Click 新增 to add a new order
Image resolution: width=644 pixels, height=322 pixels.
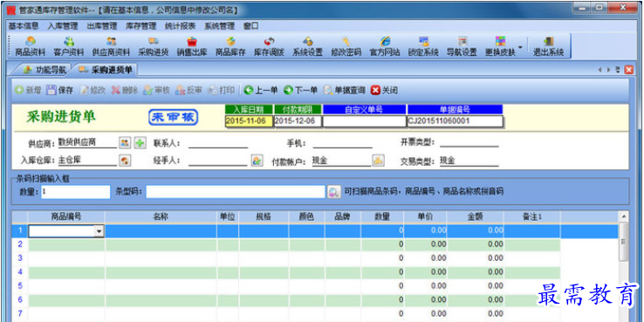(x=28, y=91)
